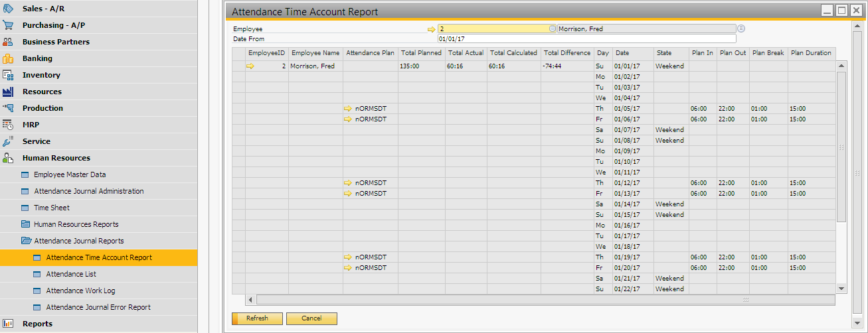Open the Attendance List report

(71, 274)
